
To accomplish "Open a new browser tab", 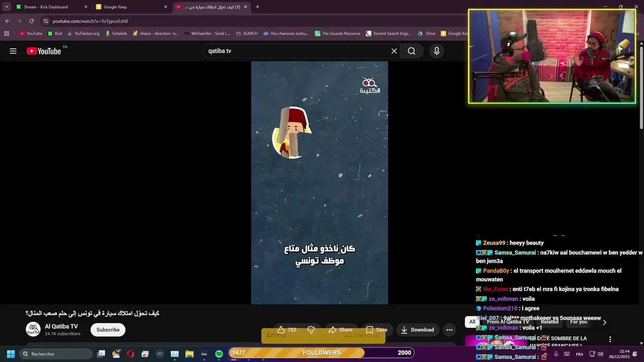I will (258, 7).
